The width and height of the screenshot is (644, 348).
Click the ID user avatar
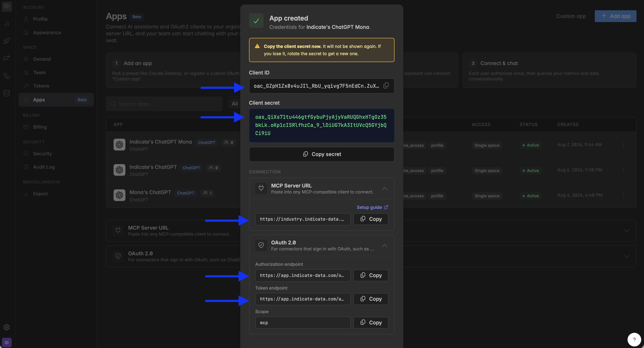point(7,342)
